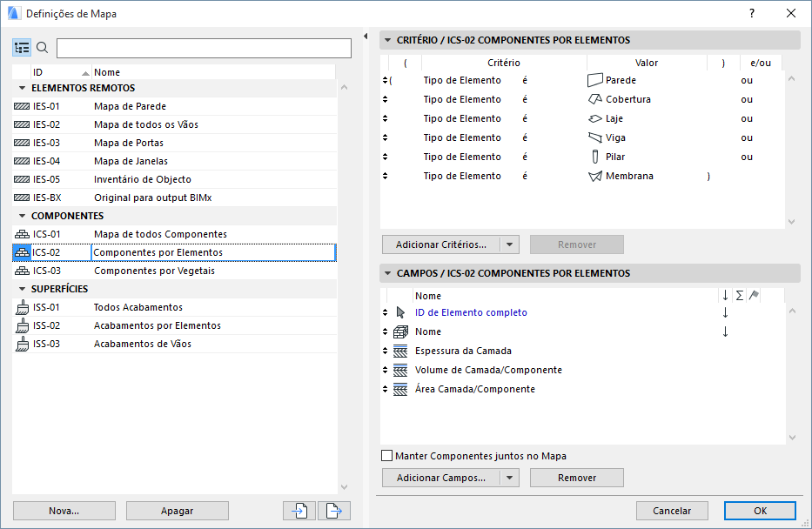The image size is (812, 529).
Task: Click the flag column header icon
Action: coord(754,296)
